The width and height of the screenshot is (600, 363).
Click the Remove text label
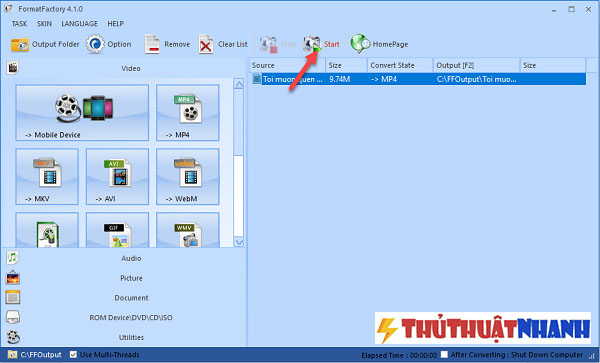coord(177,44)
